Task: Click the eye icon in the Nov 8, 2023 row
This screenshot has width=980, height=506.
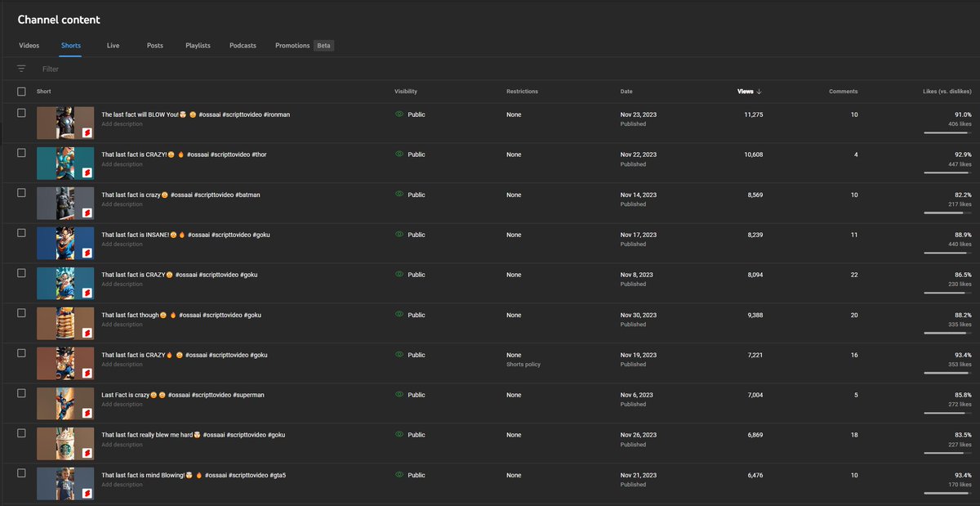Action: tap(399, 275)
